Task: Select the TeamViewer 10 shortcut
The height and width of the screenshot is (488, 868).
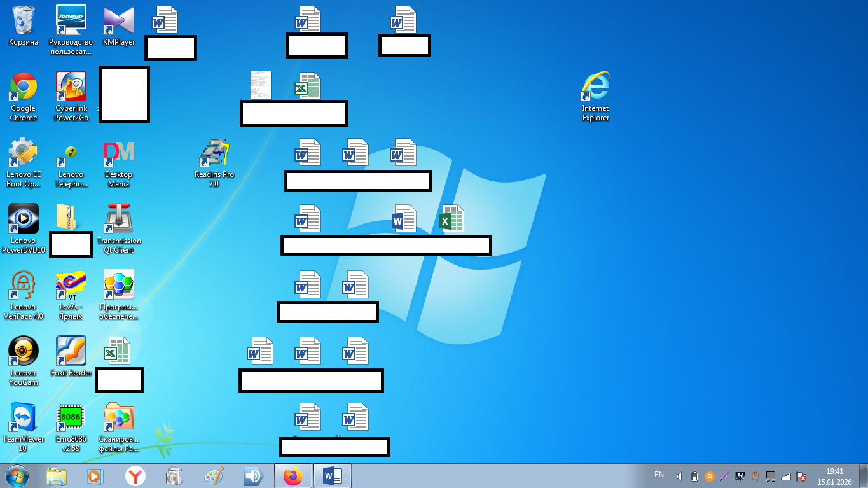Action: pos(24,428)
